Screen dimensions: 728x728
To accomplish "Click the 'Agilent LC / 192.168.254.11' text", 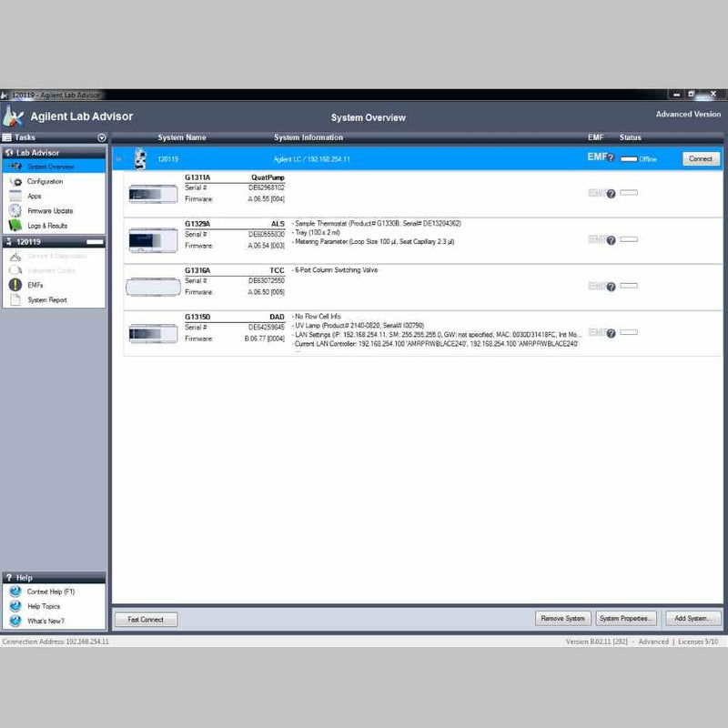I will tap(311, 159).
